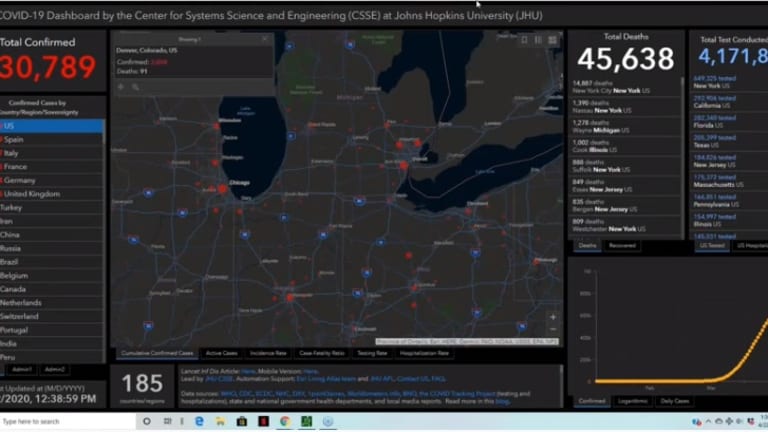This screenshot has width=768, height=432.
Task: Select the Recovered tab
Action: click(622, 245)
